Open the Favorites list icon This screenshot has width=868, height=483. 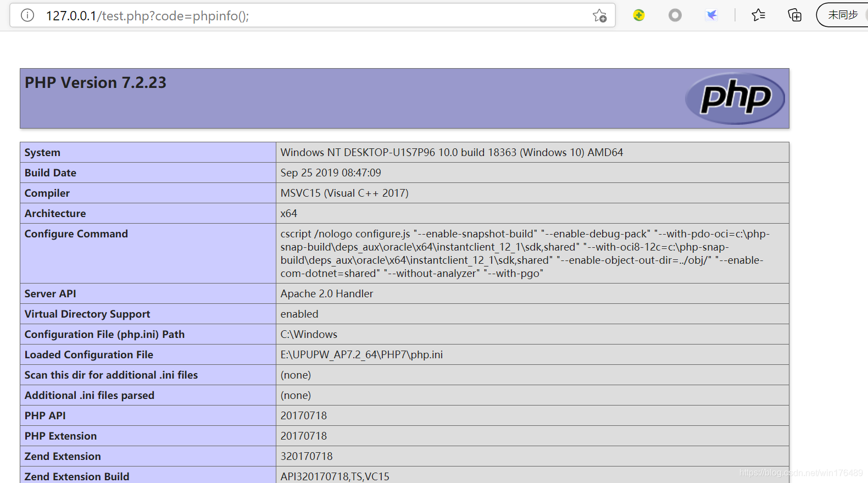759,15
